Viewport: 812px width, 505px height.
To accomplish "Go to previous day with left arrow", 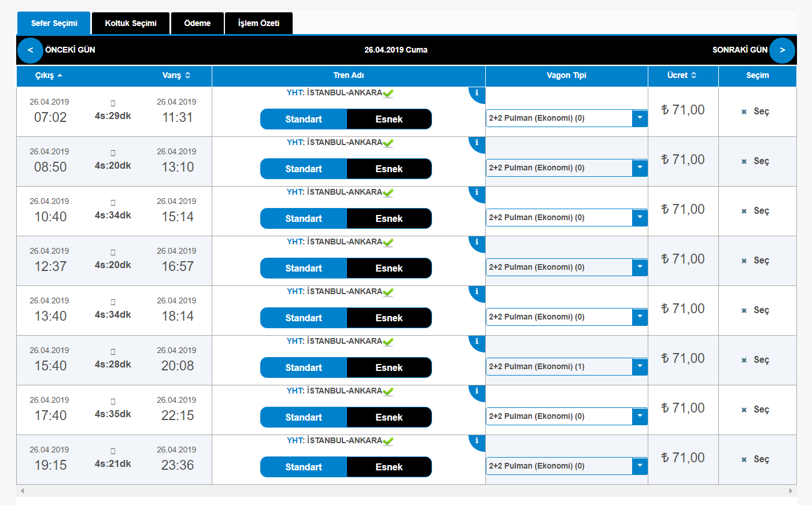I will pyautogui.click(x=30, y=50).
